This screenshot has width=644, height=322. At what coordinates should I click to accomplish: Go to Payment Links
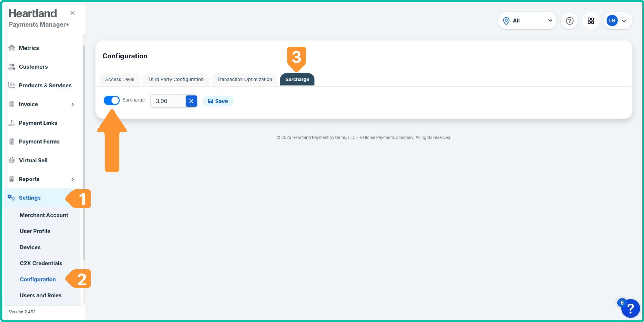38,123
